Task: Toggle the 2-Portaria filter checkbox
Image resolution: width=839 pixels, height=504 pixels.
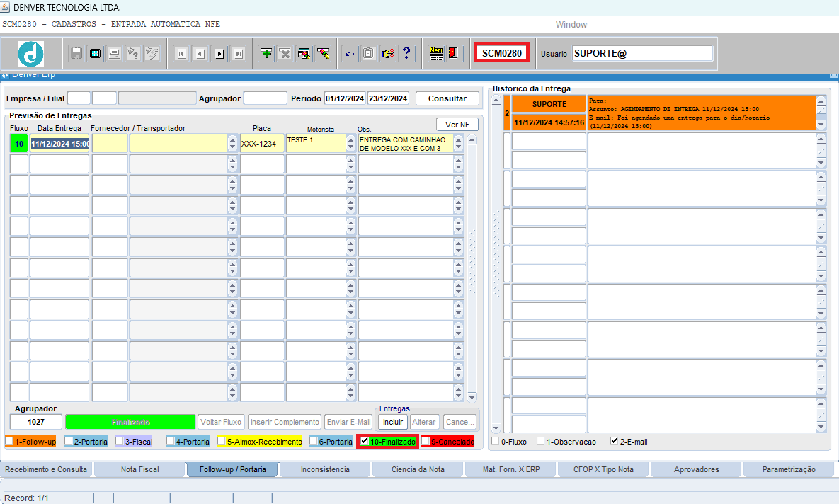Action: coord(69,441)
